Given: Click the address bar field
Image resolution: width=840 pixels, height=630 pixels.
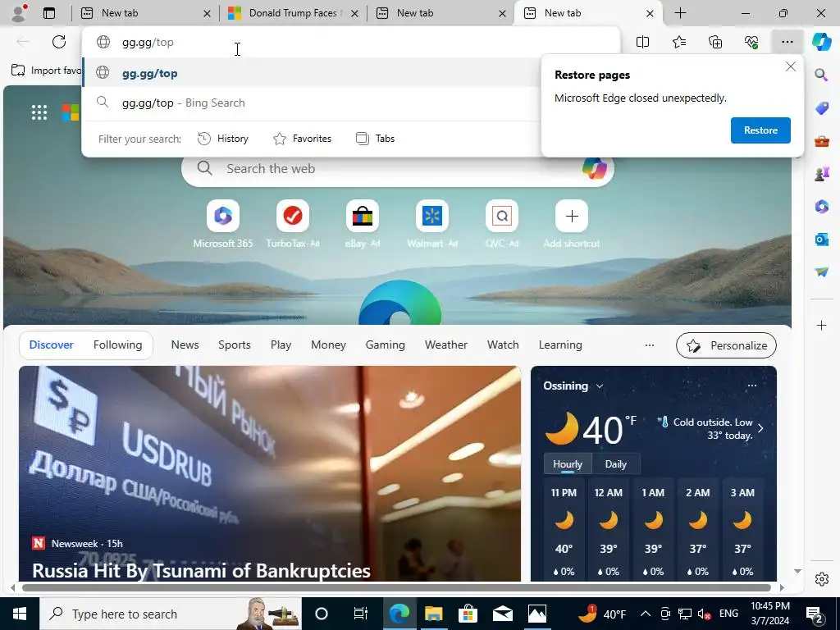Looking at the screenshot, I should pyautogui.click(x=351, y=42).
